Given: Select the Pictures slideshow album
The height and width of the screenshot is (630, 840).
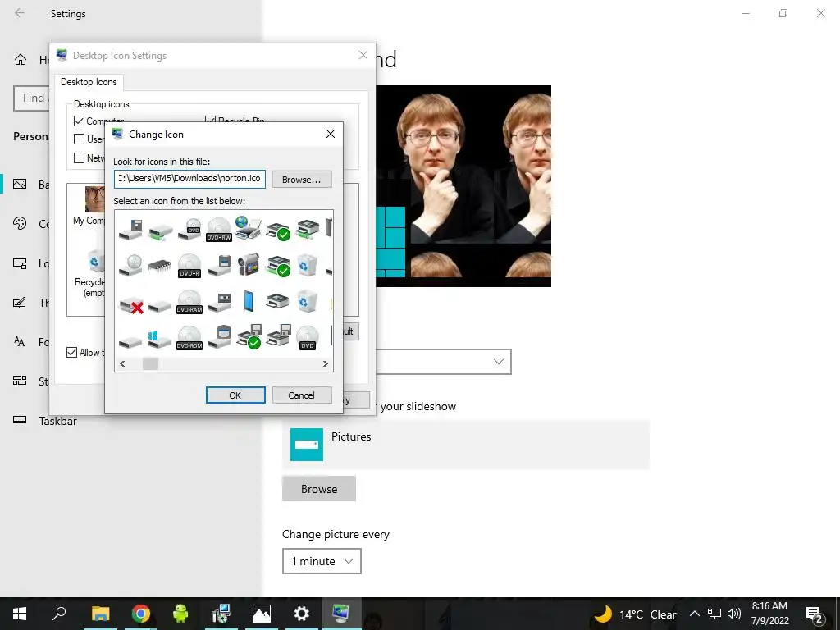Looking at the screenshot, I should pos(466,445).
